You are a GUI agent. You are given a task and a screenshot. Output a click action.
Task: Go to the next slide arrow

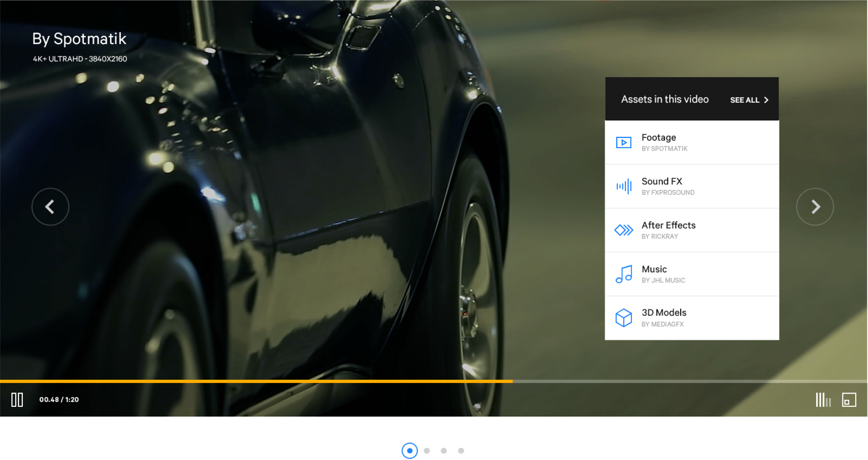[815, 207]
